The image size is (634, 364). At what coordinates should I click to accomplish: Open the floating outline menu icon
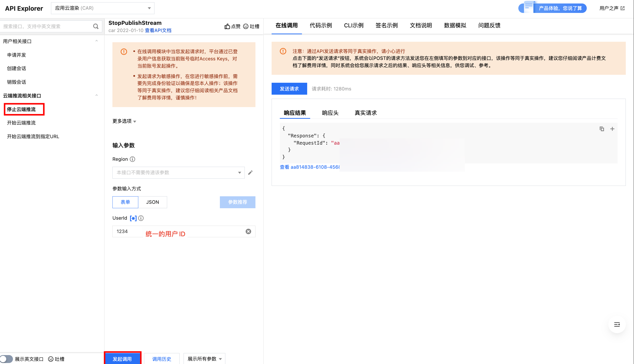tap(617, 324)
